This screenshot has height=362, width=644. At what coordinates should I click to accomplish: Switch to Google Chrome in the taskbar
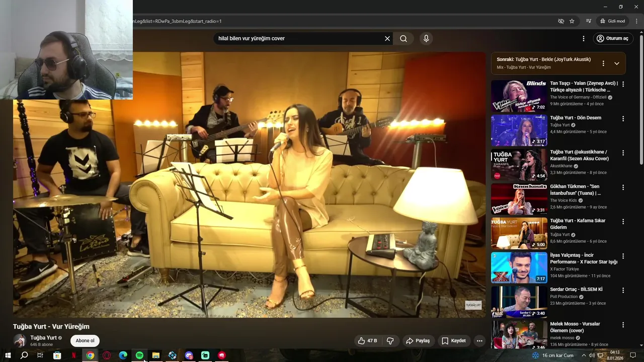(x=90, y=355)
